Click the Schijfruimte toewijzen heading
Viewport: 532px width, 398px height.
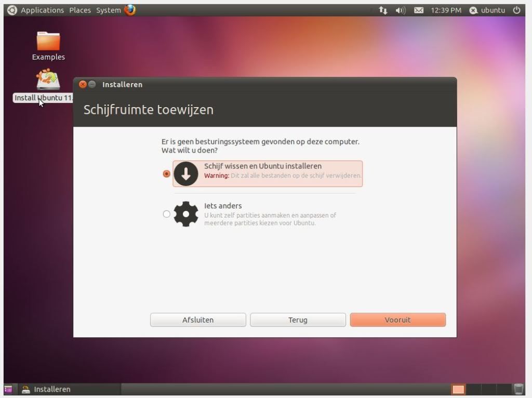pyautogui.click(x=148, y=110)
